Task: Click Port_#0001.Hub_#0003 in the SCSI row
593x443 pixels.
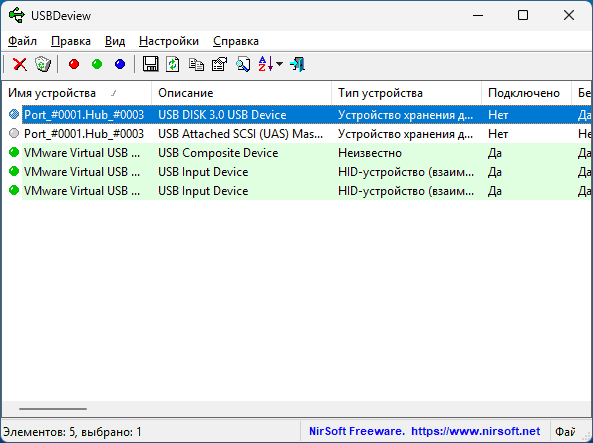Action: pos(84,134)
